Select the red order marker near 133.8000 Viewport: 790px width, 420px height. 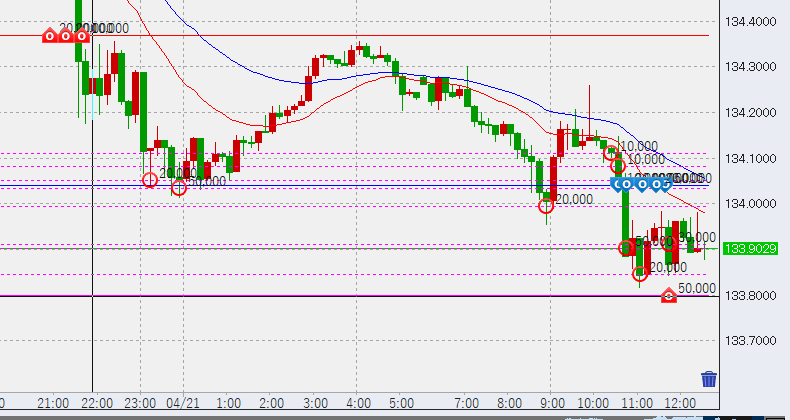[x=669, y=296]
